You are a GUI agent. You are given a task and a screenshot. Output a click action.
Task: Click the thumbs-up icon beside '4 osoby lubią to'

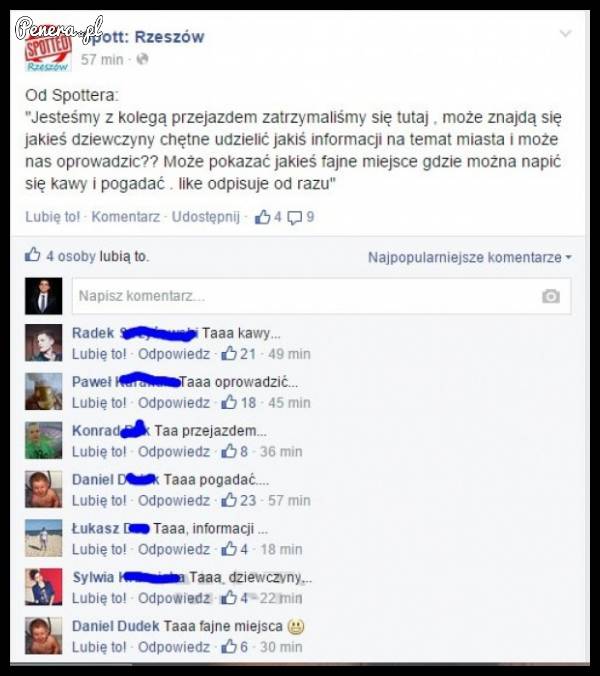(32, 254)
